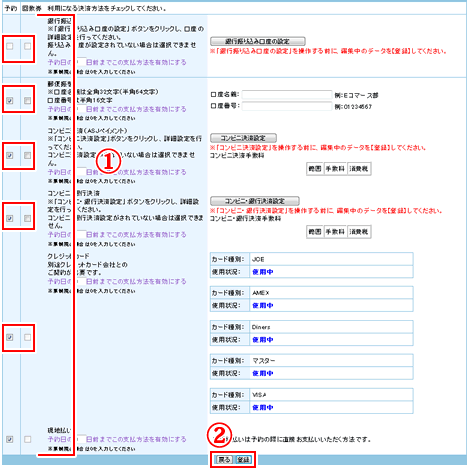Select the JCB card type value

pos(258,259)
